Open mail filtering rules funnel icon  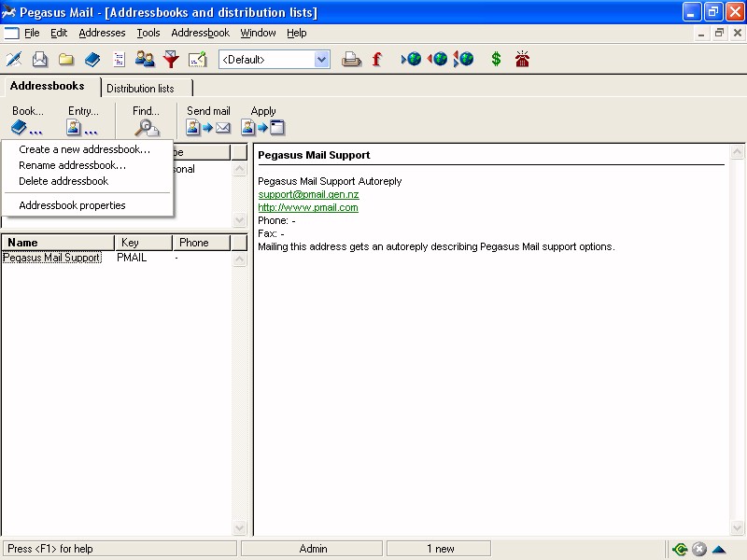point(171,60)
